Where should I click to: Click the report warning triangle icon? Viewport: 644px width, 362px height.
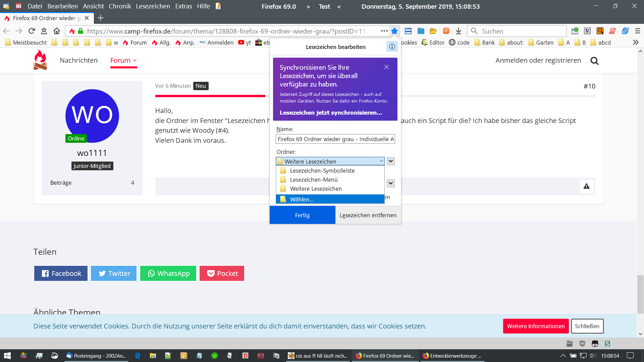coord(586,186)
